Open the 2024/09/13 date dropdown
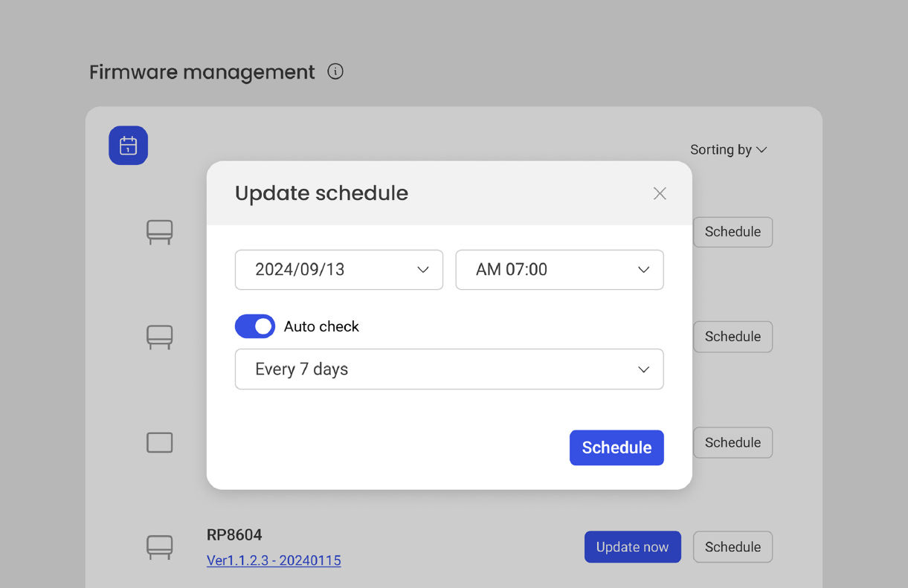Screen dimensions: 908x588 tap(339, 270)
